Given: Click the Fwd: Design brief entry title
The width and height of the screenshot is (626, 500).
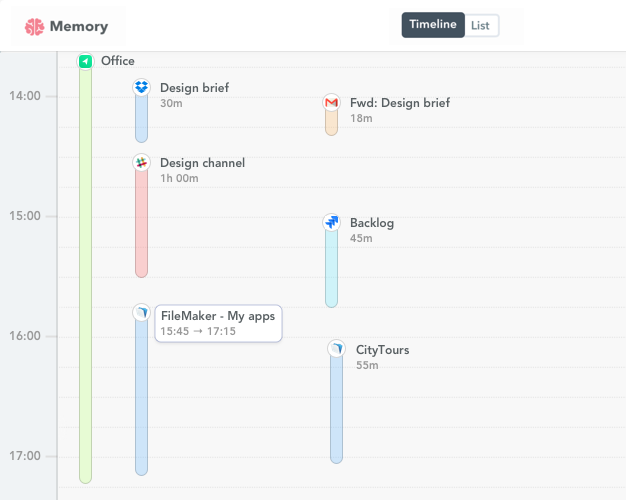Looking at the screenshot, I should pos(400,103).
